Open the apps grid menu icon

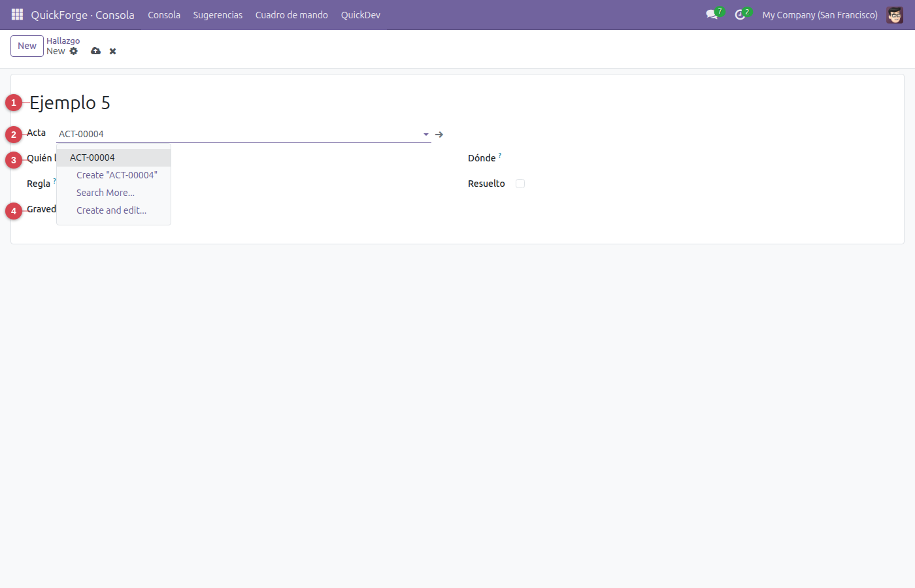click(17, 14)
